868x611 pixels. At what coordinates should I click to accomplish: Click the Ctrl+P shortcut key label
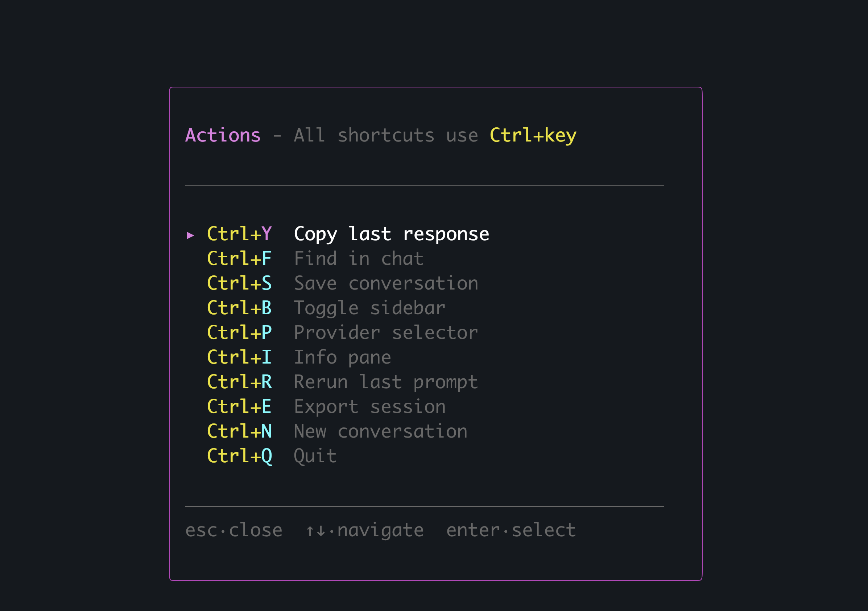coord(239,333)
